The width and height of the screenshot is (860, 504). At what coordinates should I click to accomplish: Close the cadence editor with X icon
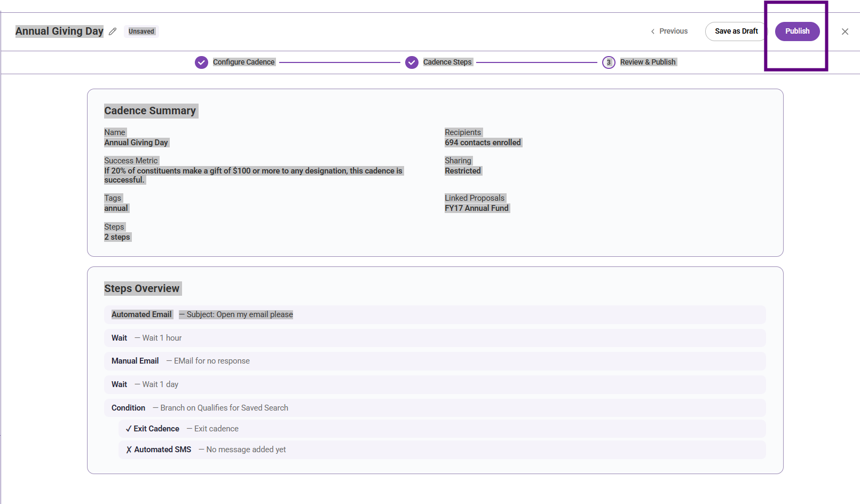(845, 31)
